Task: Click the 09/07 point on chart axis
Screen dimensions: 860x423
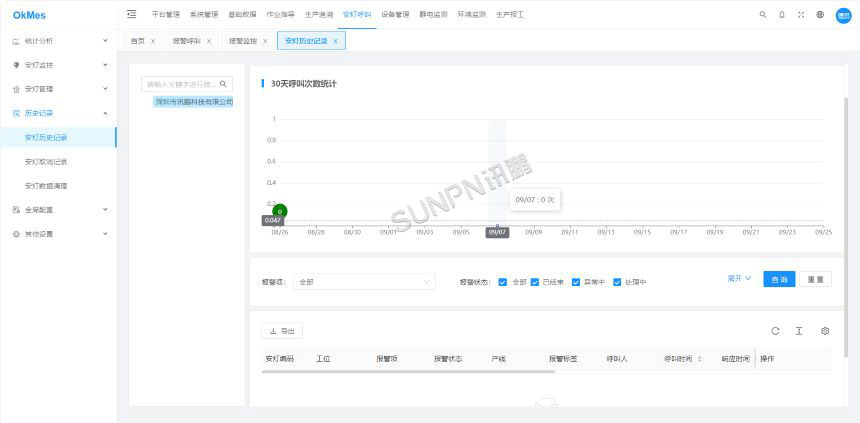Action: (497, 225)
